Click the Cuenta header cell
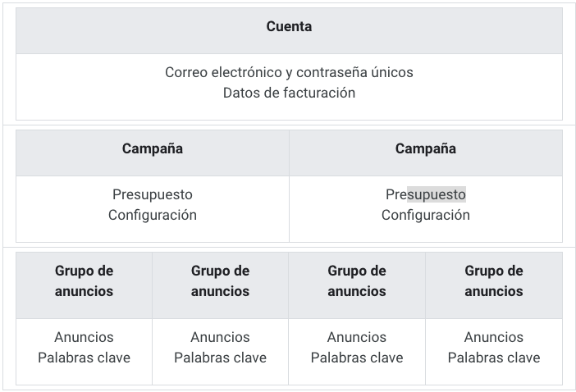 coord(289,27)
